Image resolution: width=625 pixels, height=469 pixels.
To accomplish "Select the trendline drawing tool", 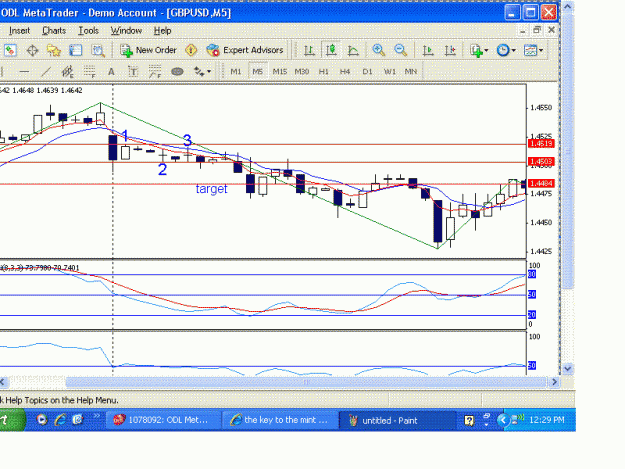I will (46, 72).
